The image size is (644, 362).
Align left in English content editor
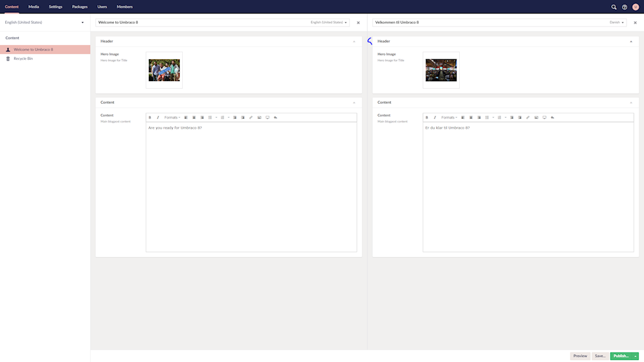tap(186, 117)
